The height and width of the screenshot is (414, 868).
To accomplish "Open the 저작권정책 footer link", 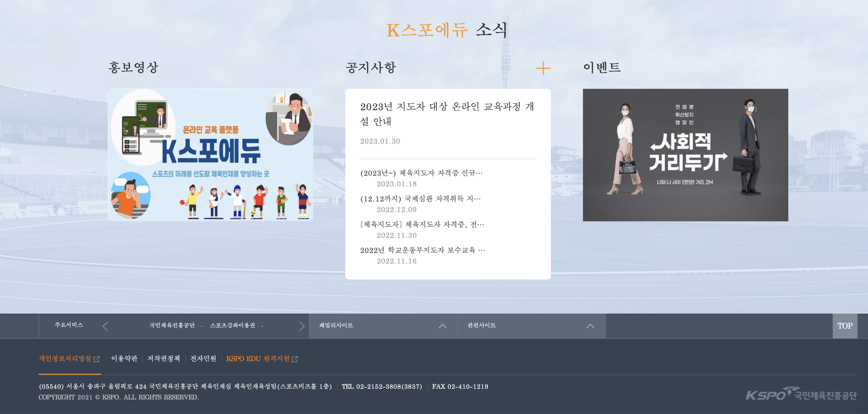I will click(x=164, y=359).
